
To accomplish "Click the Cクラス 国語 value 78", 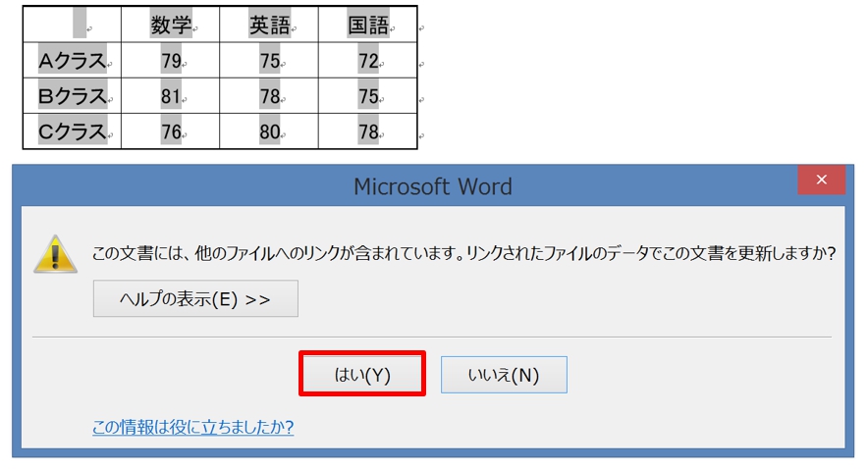I will (367, 131).
